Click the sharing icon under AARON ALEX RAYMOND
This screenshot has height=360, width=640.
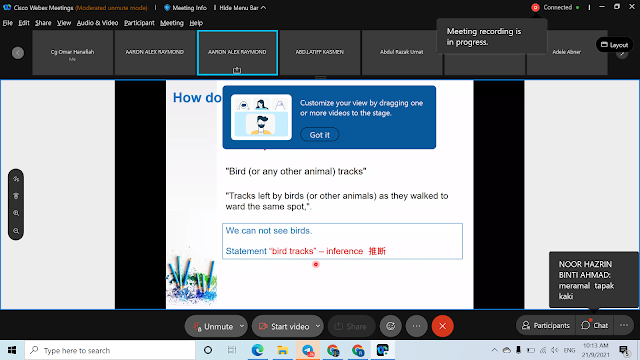click(237, 70)
